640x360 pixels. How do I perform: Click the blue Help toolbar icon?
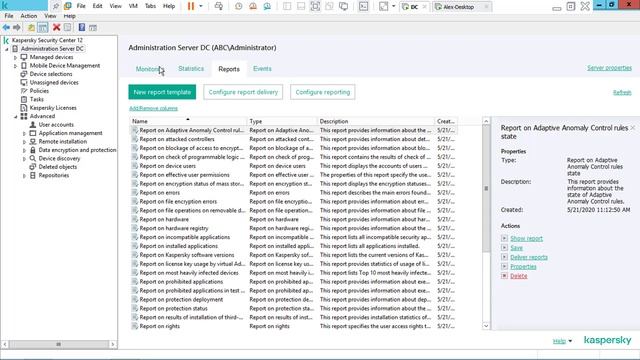click(x=82, y=27)
